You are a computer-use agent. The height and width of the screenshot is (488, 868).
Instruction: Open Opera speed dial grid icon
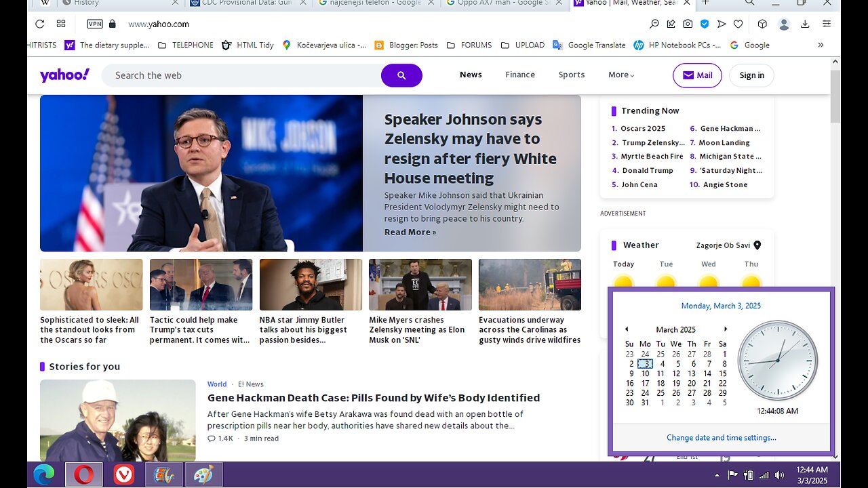pyautogui.click(x=61, y=24)
